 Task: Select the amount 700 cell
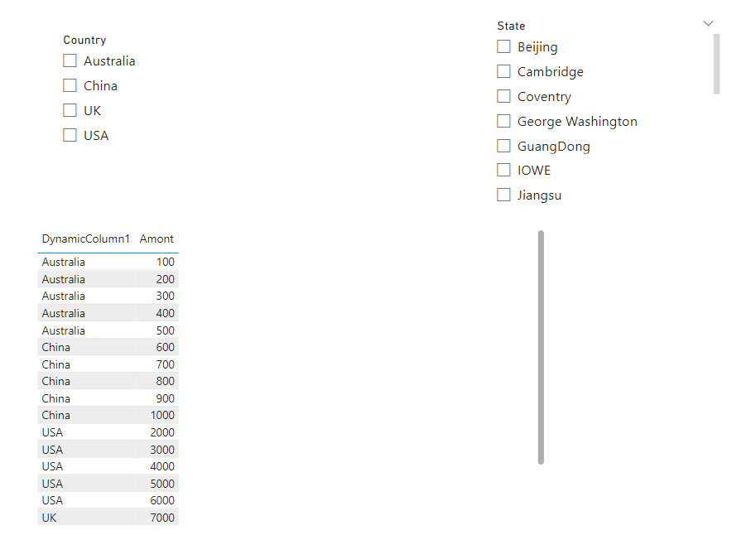click(166, 364)
